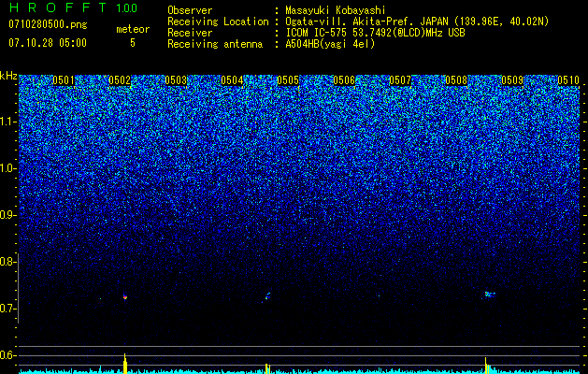Click the Receiving antenna field label
Viewport: 588px width, 374px height.
[x=215, y=44]
